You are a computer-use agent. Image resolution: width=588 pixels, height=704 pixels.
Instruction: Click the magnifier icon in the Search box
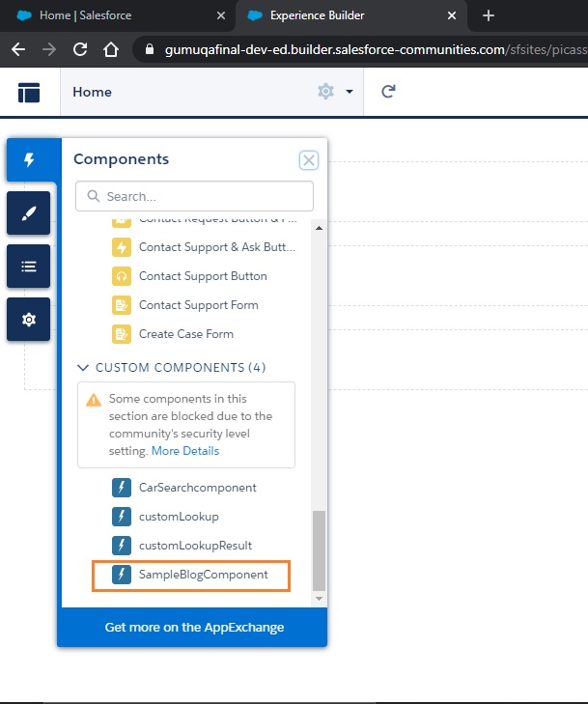pos(94,196)
